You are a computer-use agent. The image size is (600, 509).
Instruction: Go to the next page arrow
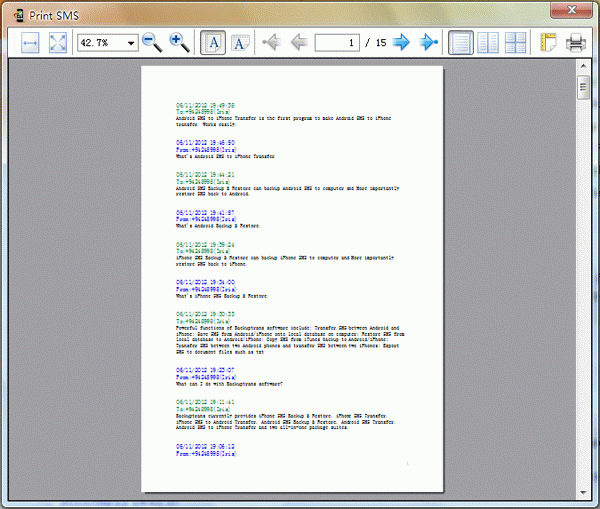401,42
